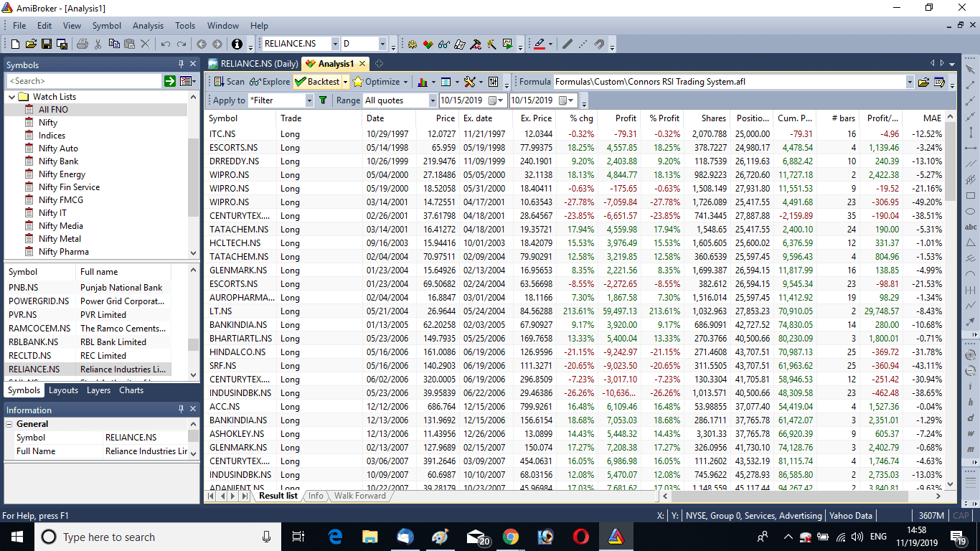
Task: Collapse the Watch Lists tree node
Action: [x=11, y=96]
